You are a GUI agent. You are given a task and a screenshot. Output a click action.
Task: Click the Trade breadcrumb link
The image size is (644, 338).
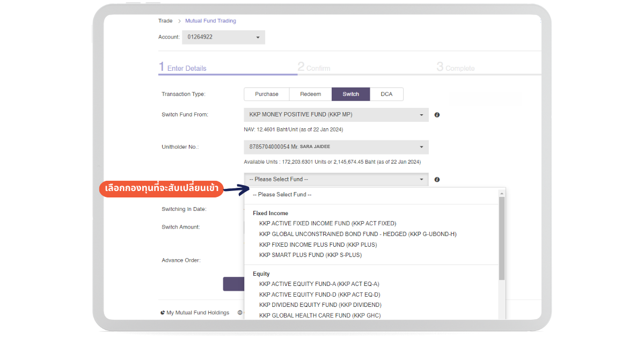(x=165, y=21)
